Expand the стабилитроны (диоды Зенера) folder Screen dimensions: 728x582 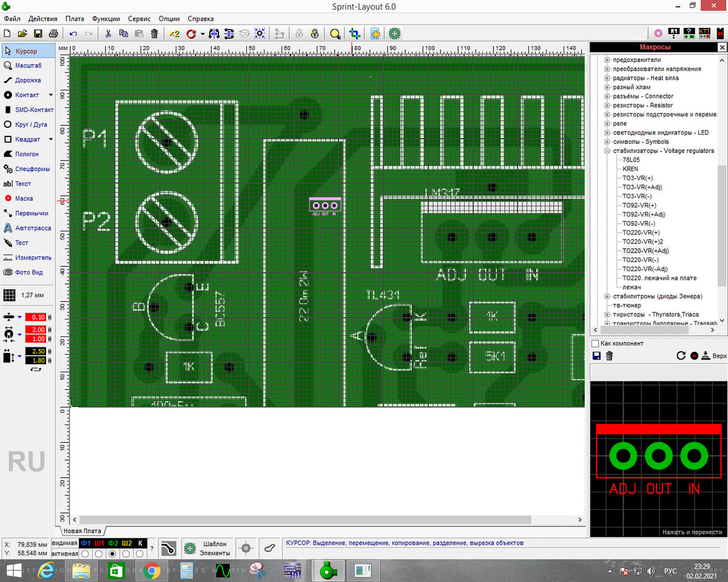607,296
